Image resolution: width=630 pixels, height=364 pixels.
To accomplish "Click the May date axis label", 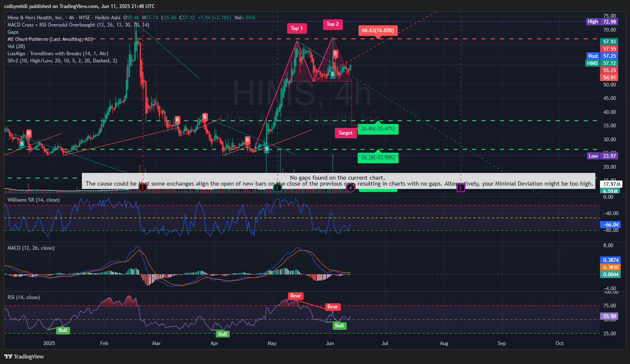I will tap(272, 343).
